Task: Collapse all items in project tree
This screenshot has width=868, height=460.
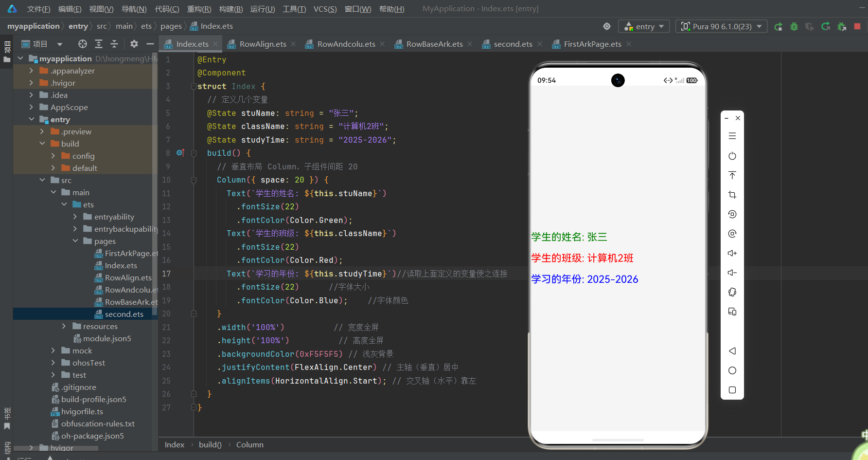Action: tap(114, 44)
